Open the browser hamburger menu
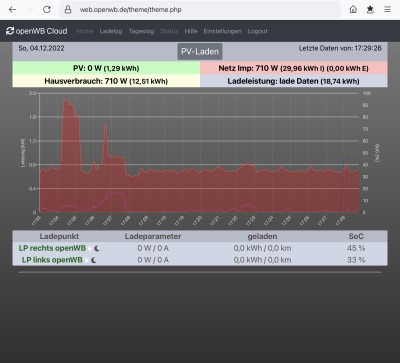Image resolution: width=400 pixels, height=363 pixels. coord(387,9)
